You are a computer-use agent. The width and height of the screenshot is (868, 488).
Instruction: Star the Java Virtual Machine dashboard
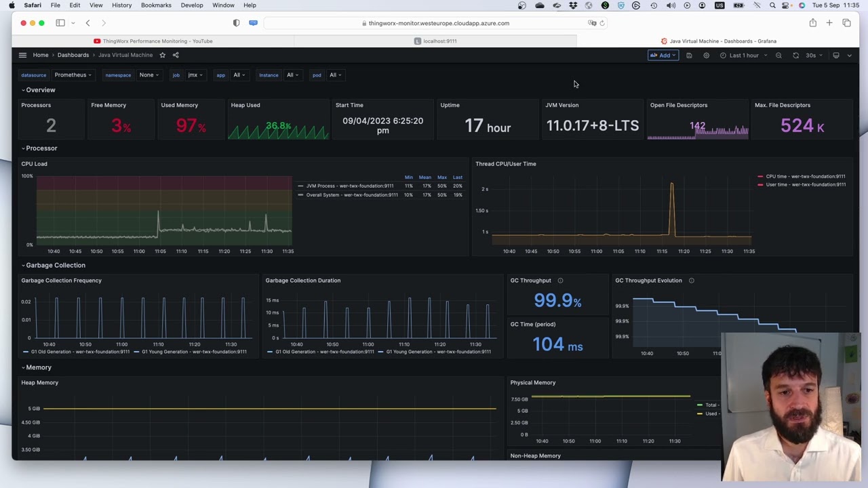(x=162, y=55)
